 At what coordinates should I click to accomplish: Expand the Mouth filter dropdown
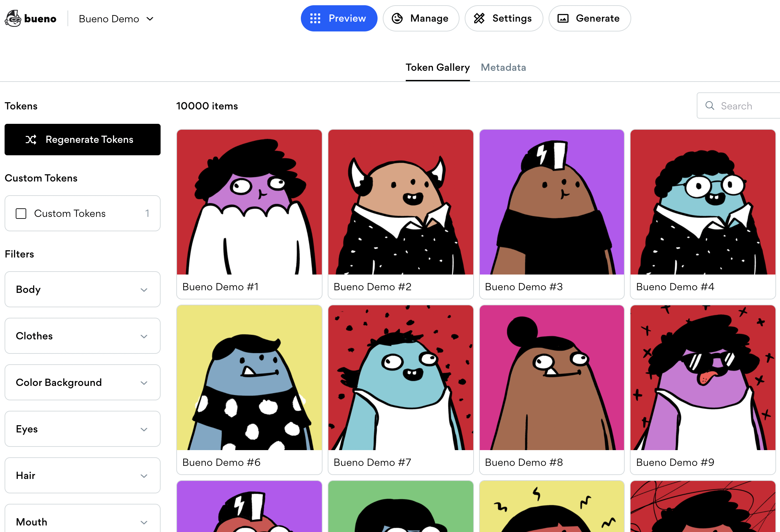[x=82, y=521]
